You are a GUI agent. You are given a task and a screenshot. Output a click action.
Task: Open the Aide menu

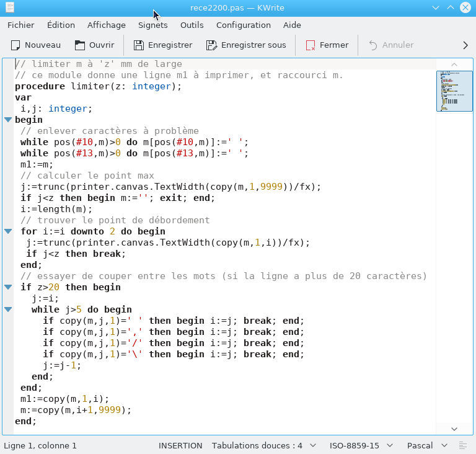pos(292,25)
